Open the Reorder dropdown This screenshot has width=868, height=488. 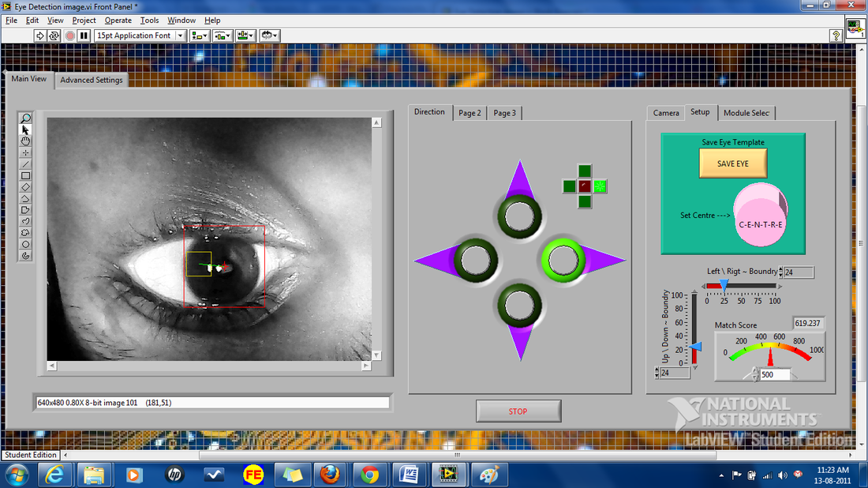(x=270, y=36)
